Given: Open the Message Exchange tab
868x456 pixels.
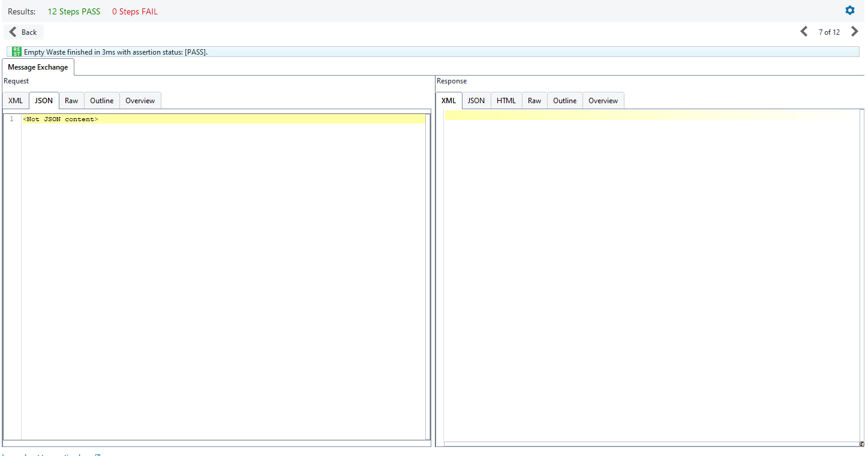Looking at the screenshot, I should coord(38,67).
